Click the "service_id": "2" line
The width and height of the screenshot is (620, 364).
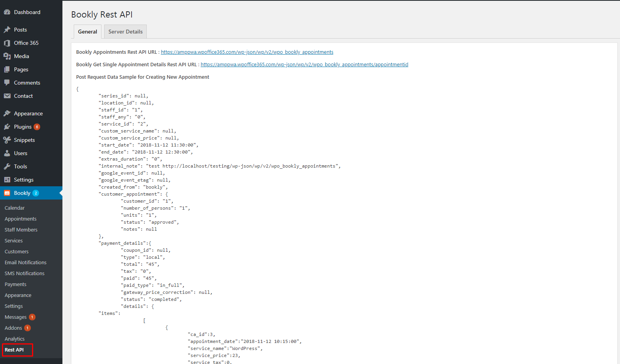[123, 124]
